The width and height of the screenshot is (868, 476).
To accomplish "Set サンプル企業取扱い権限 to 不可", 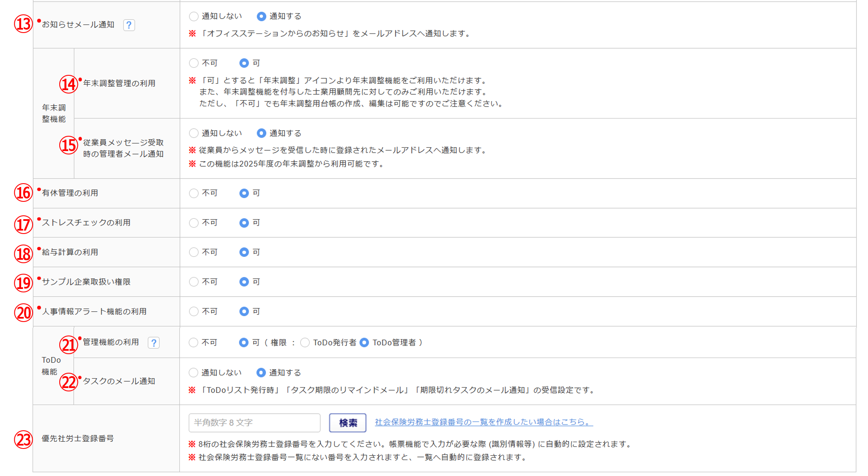I will coord(194,282).
